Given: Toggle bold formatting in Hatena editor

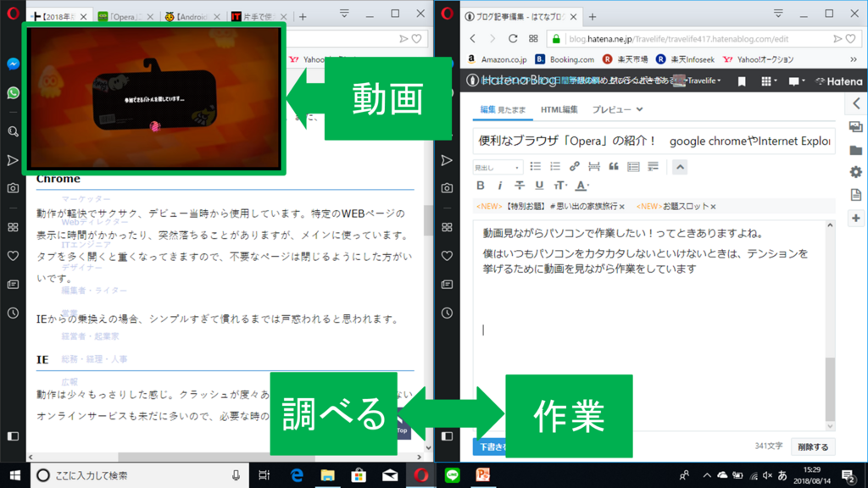Looking at the screenshot, I should pyautogui.click(x=481, y=186).
